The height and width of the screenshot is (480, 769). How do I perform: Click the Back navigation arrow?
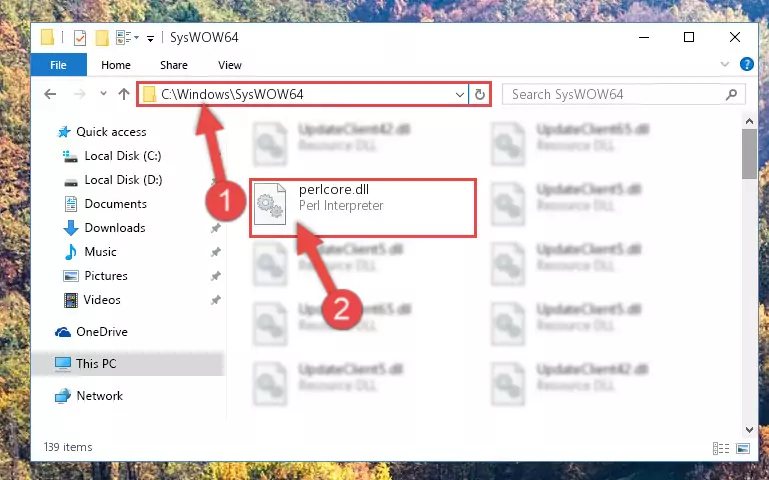[50, 94]
